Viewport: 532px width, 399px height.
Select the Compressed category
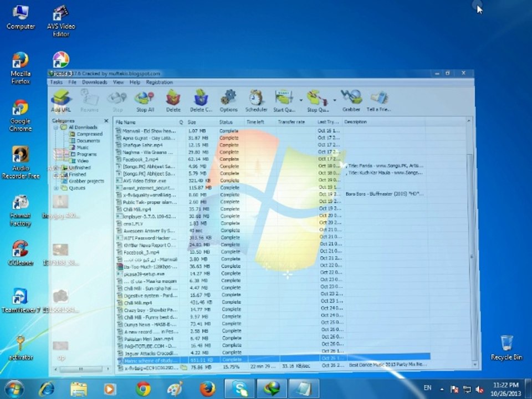(x=86, y=134)
